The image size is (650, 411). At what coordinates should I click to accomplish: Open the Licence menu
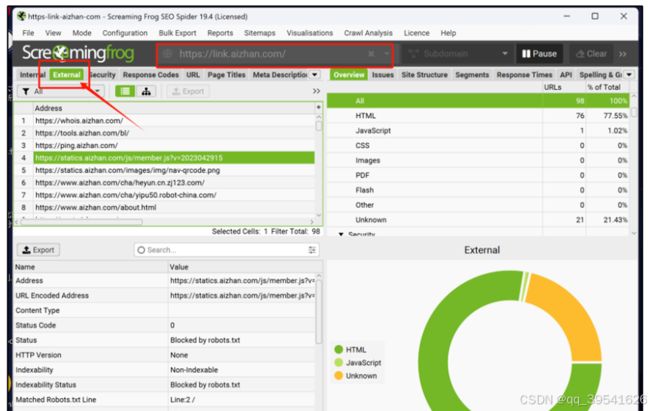click(417, 33)
